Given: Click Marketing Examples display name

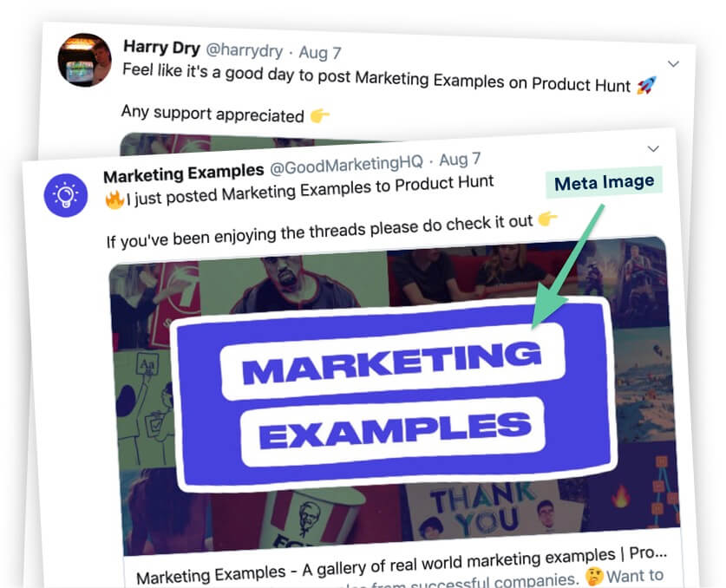Looking at the screenshot, I should (x=183, y=173).
